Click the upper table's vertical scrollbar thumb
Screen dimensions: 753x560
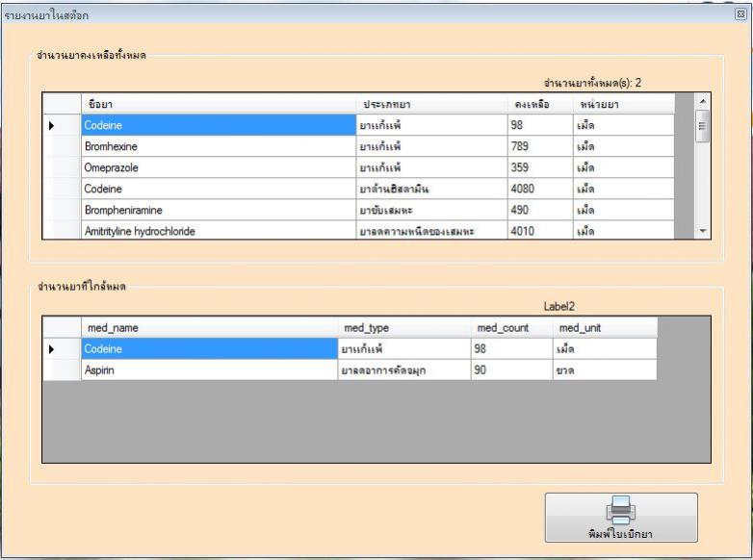[x=702, y=126]
